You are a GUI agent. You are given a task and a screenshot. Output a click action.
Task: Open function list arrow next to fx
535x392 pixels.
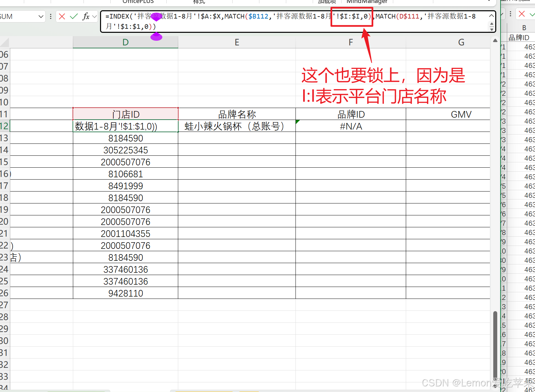click(94, 16)
